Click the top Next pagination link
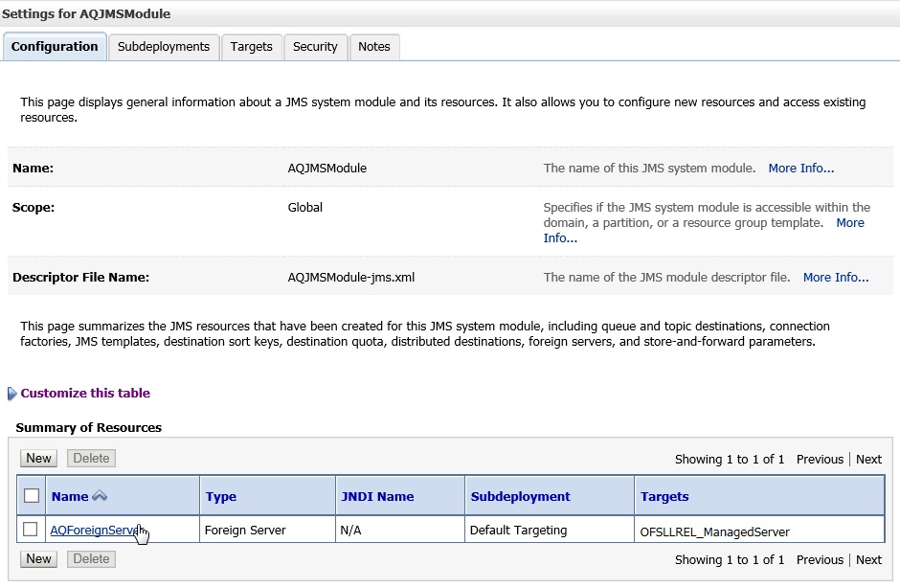The height and width of the screenshot is (588, 900). tap(869, 460)
